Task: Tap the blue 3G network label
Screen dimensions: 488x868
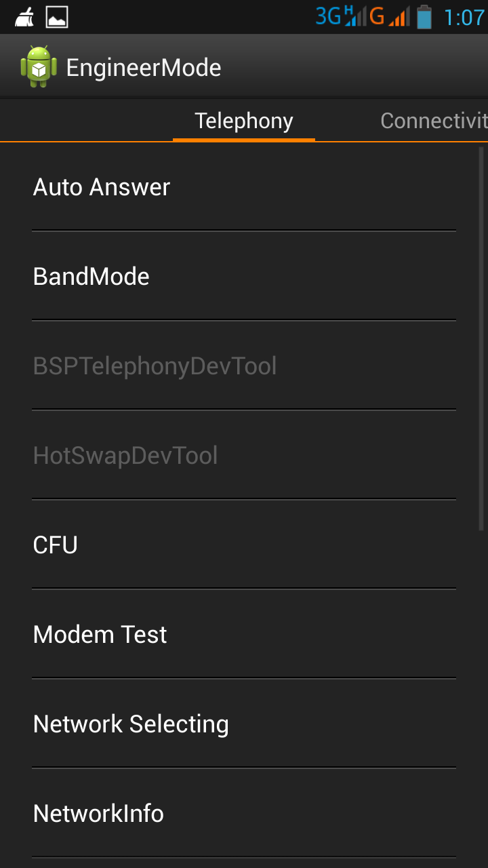Action: (329, 16)
